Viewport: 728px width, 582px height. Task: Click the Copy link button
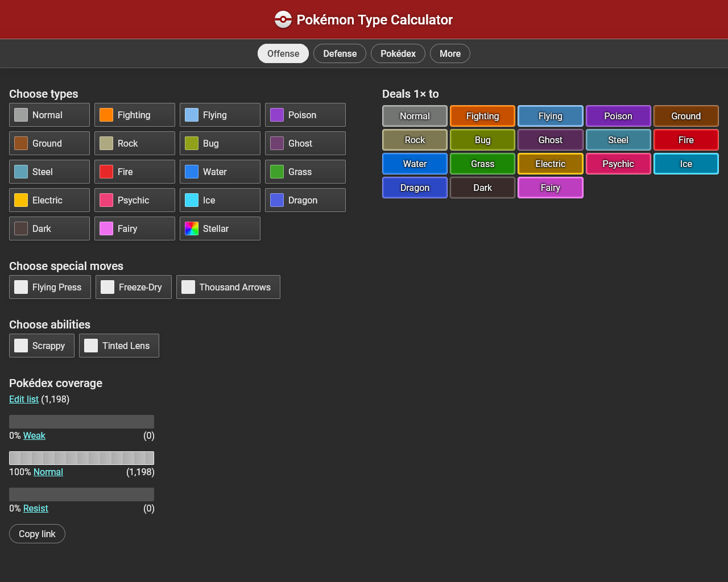[x=37, y=534]
